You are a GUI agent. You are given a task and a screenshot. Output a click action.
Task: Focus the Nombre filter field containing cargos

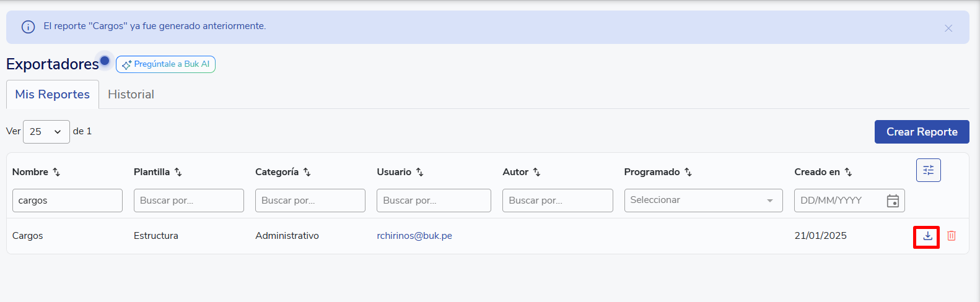68,201
